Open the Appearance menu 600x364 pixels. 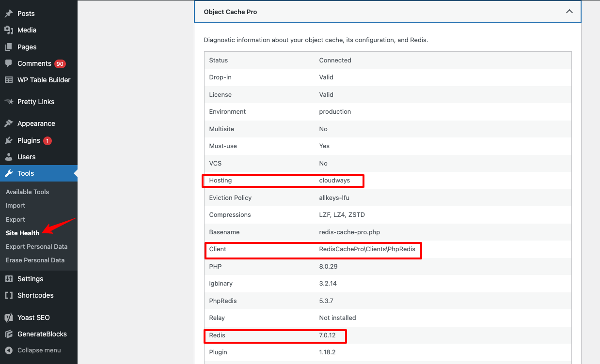tap(39, 123)
